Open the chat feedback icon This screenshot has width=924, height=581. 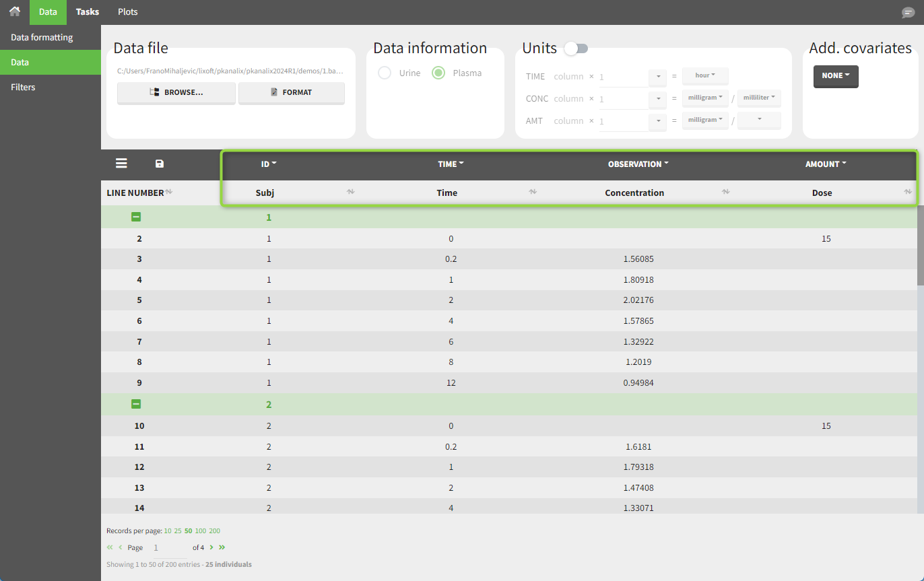pos(908,13)
